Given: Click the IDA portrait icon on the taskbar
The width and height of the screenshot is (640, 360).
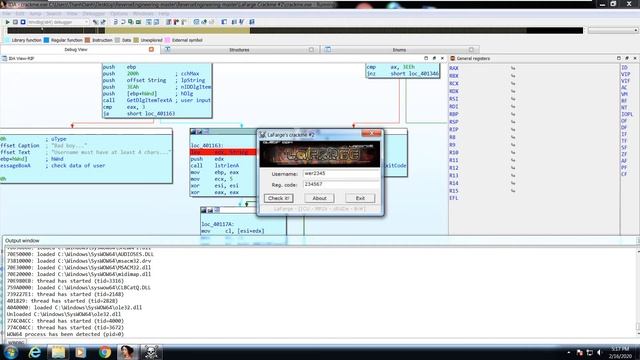Looking at the screenshot, I should click(x=127, y=352).
